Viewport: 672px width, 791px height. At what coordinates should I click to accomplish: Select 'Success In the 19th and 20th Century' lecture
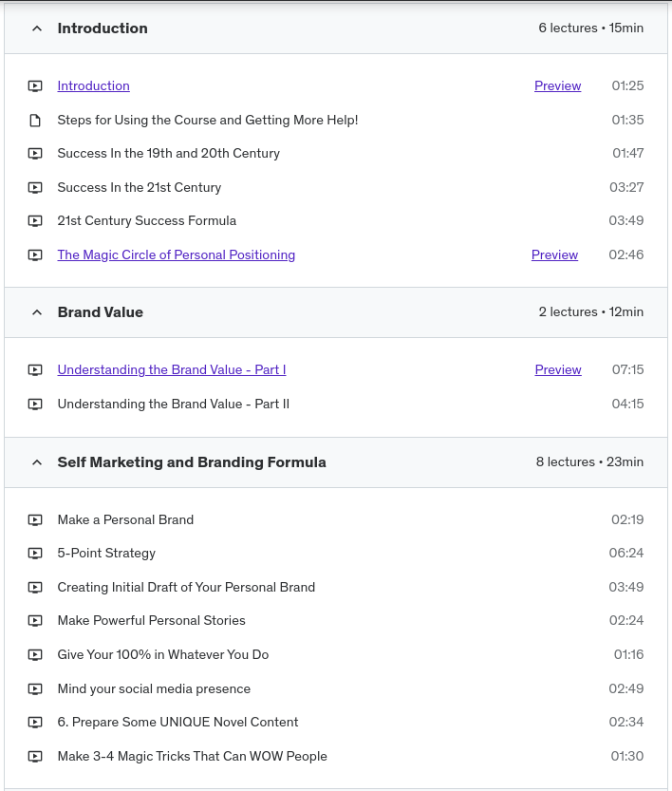pos(168,154)
